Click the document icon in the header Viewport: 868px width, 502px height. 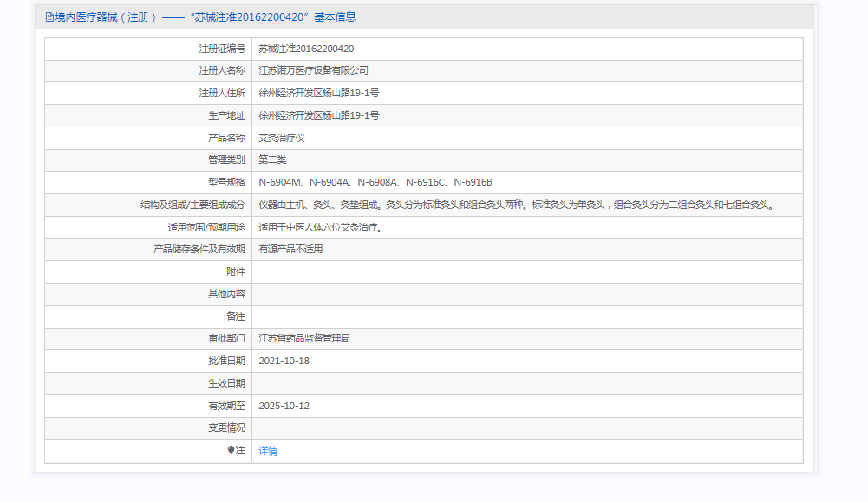(49, 17)
